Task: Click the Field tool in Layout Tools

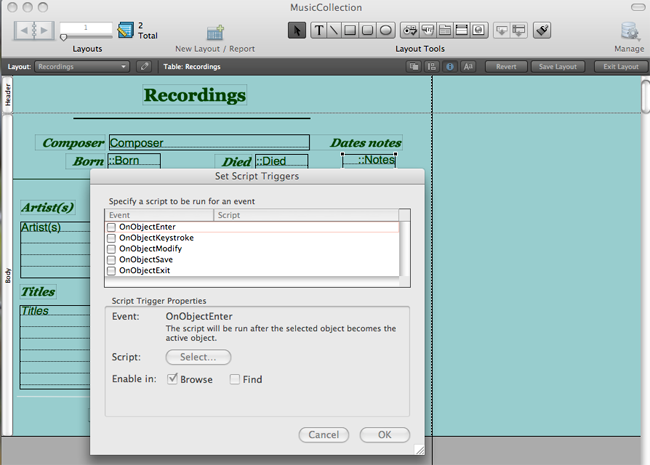Action: (502, 31)
